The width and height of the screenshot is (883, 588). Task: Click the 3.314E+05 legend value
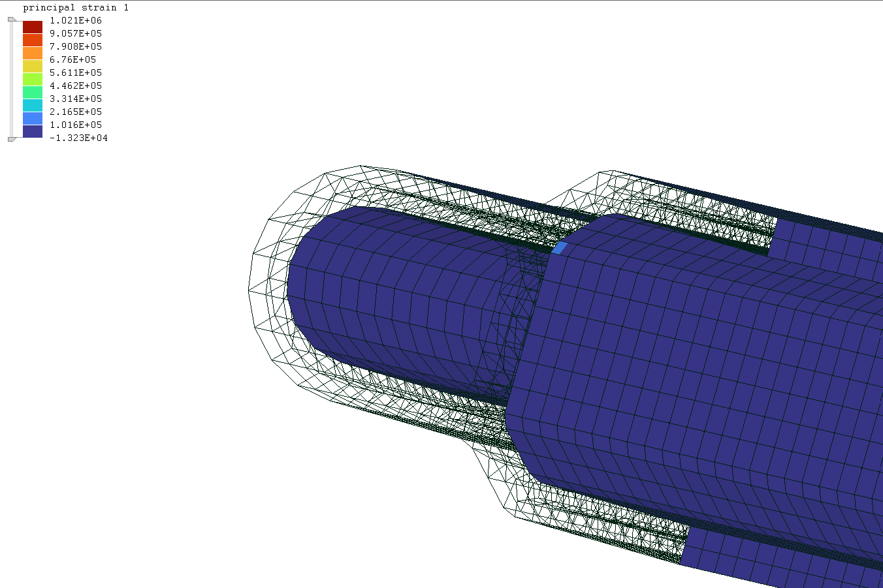tap(76, 99)
